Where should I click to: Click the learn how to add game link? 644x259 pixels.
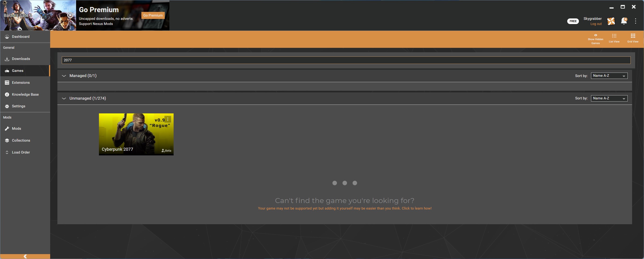(x=344, y=209)
